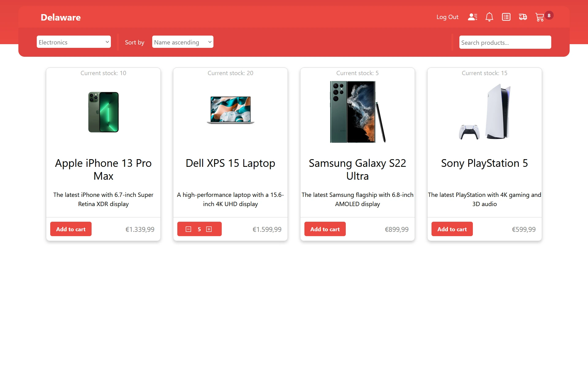Click the Delaware logo
Screen dimensions: 588x368
pyautogui.click(x=61, y=17)
